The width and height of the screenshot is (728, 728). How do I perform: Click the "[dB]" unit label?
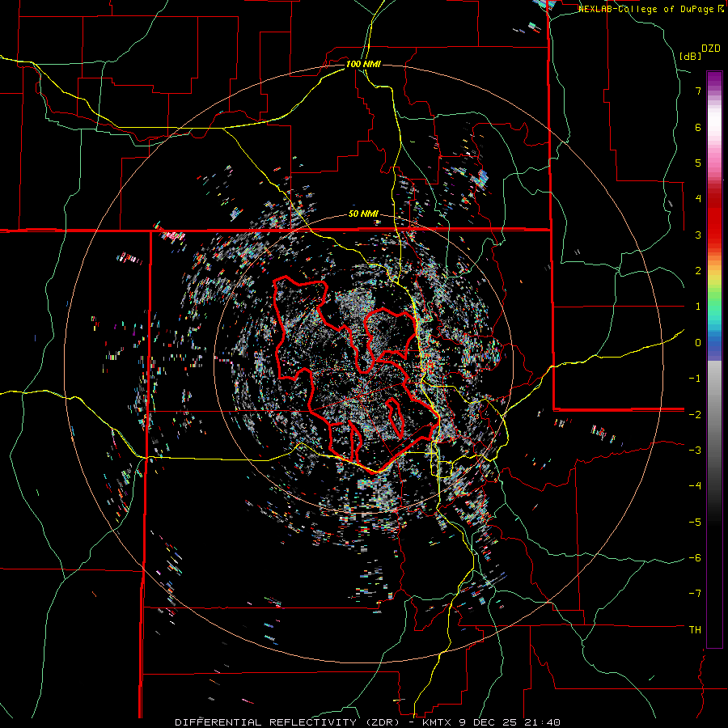(691, 56)
